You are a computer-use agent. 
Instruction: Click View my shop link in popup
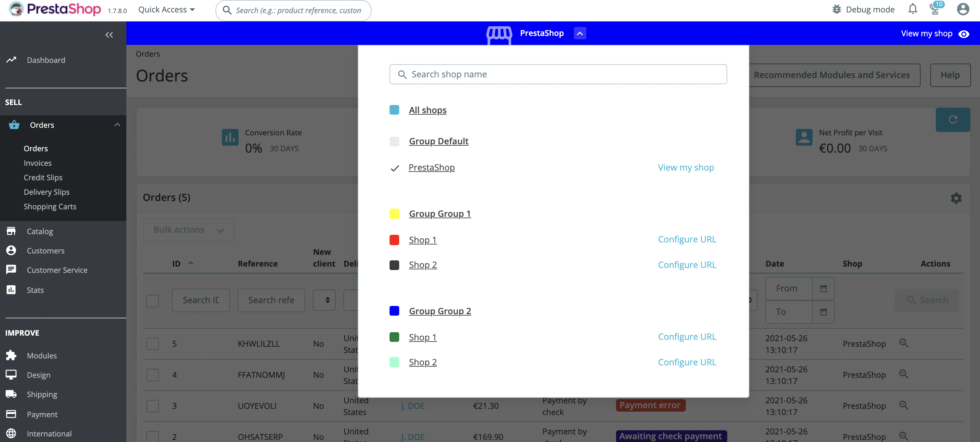(x=685, y=167)
